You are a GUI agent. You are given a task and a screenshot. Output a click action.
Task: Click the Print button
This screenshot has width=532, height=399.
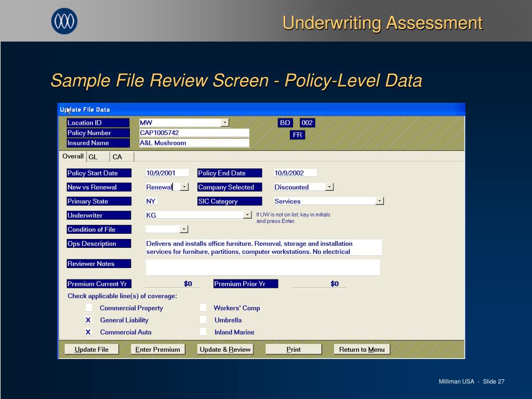(x=294, y=350)
